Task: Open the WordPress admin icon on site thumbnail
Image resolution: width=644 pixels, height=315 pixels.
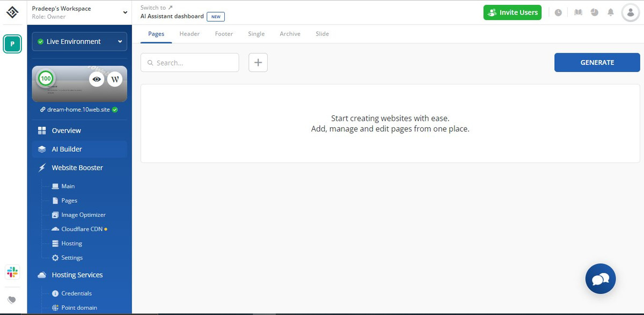Action: click(x=115, y=79)
